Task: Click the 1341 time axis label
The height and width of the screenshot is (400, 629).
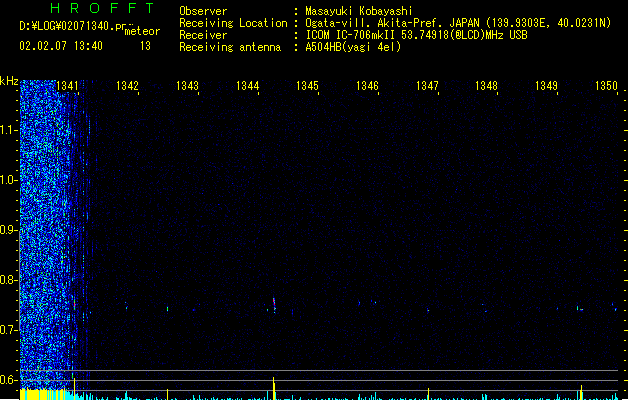Action: pyautogui.click(x=67, y=86)
